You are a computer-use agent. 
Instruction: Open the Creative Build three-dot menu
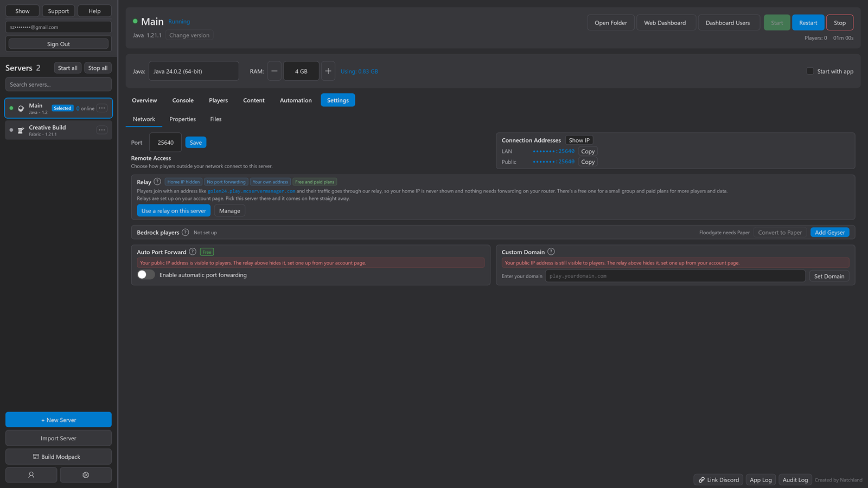coord(102,130)
